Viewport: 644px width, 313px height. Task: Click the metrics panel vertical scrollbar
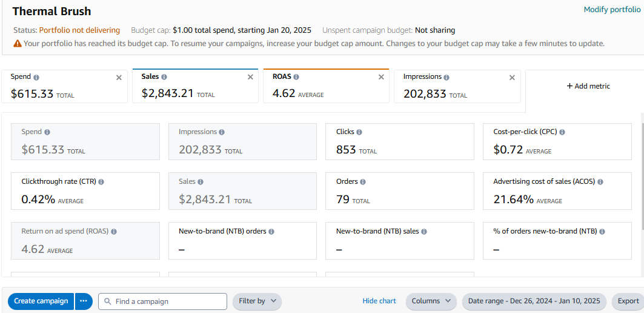click(x=642, y=176)
